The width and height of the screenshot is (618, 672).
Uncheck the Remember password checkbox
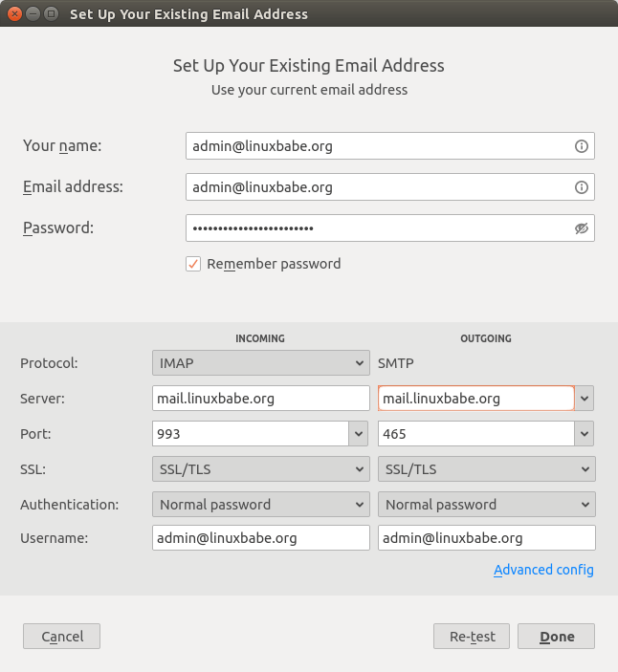(x=193, y=264)
